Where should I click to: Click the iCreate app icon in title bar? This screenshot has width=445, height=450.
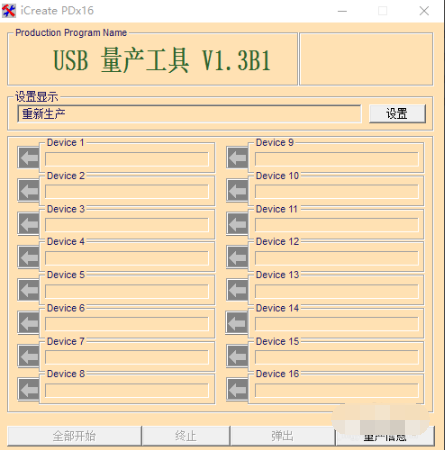(x=9, y=11)
